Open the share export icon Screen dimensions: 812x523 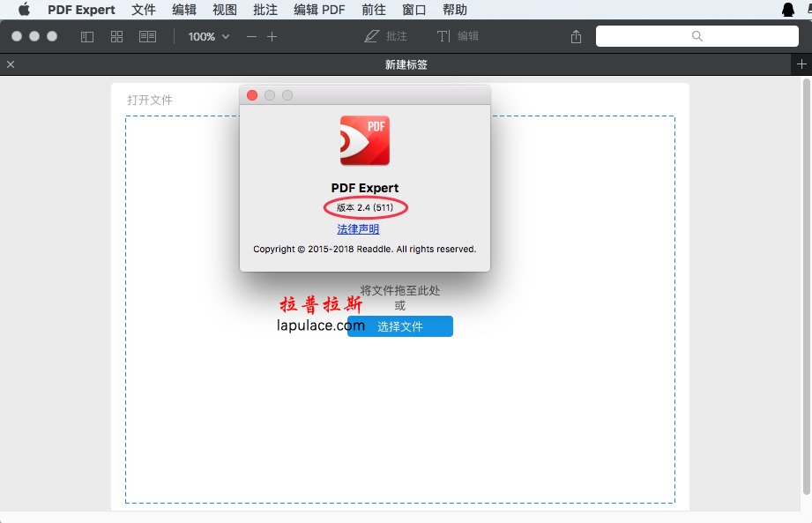coord(576,36)
